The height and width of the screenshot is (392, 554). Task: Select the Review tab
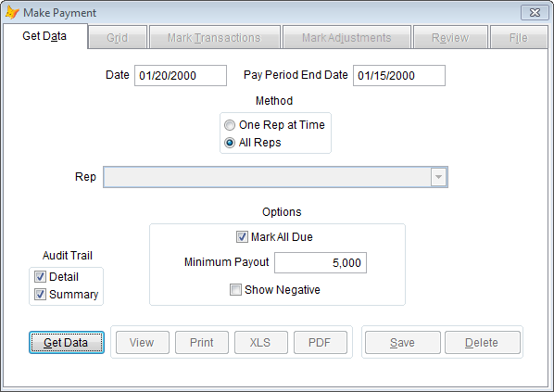[x=450, y=37]
